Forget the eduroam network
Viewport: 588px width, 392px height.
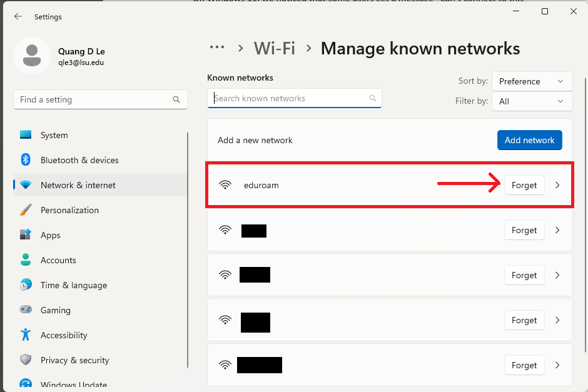(524, 185)
